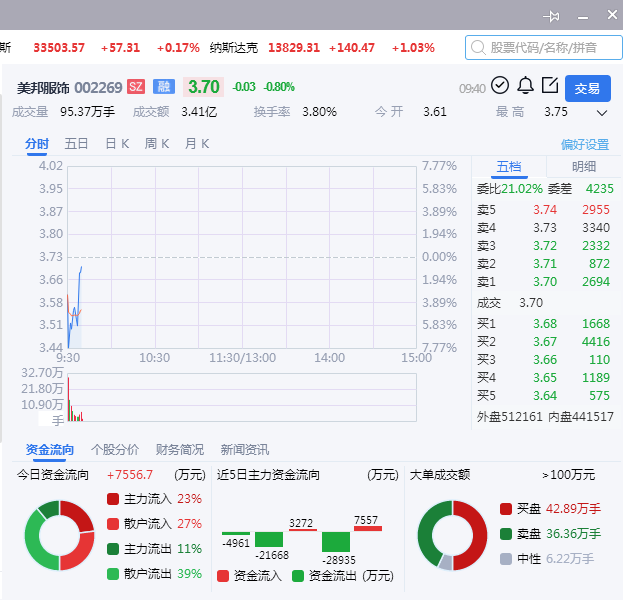Click the 成交 last price 3.70 row
623x600 pixels.
tap(546, 303)
